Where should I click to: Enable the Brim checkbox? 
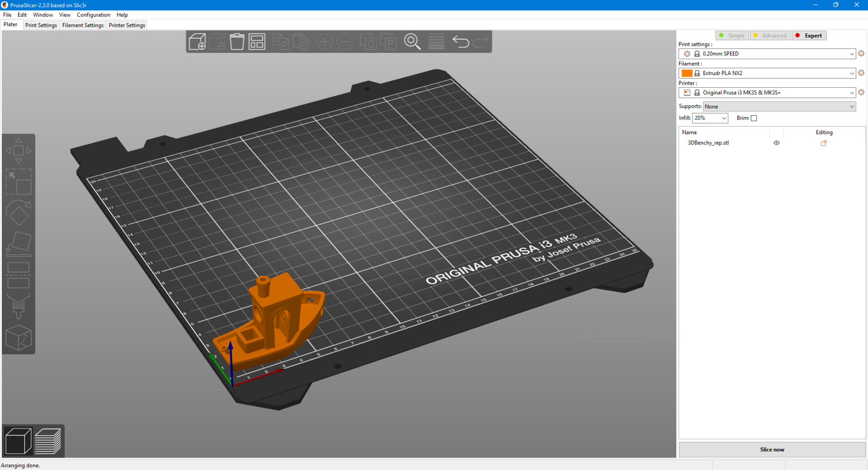[754, 118]
